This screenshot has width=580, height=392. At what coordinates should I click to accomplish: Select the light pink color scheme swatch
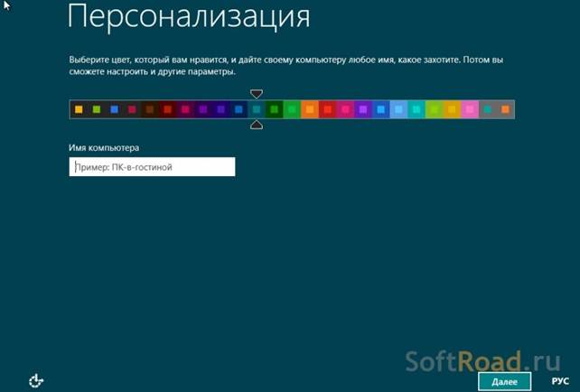pos(470,109)
